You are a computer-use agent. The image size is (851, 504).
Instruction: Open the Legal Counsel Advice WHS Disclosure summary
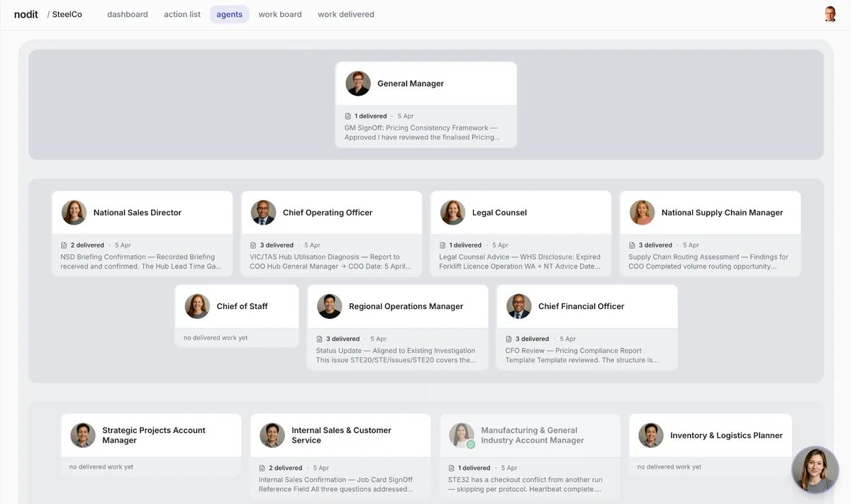520,262
